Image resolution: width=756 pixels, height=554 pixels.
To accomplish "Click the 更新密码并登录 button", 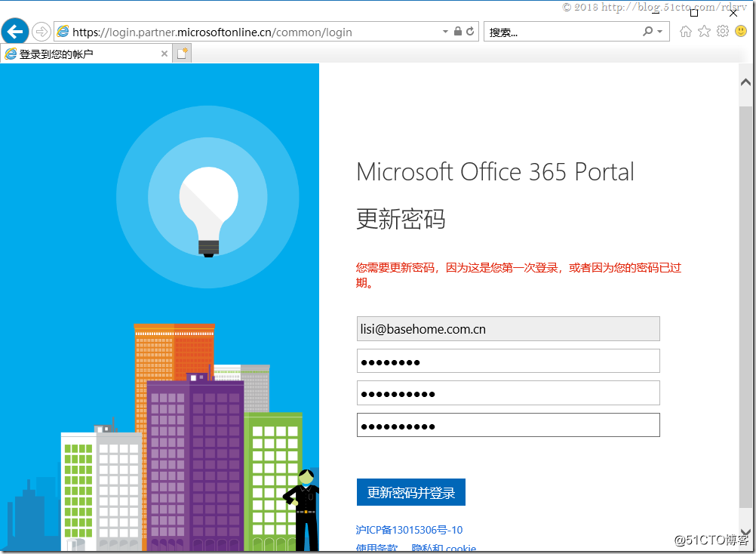I will coord(410,492).
